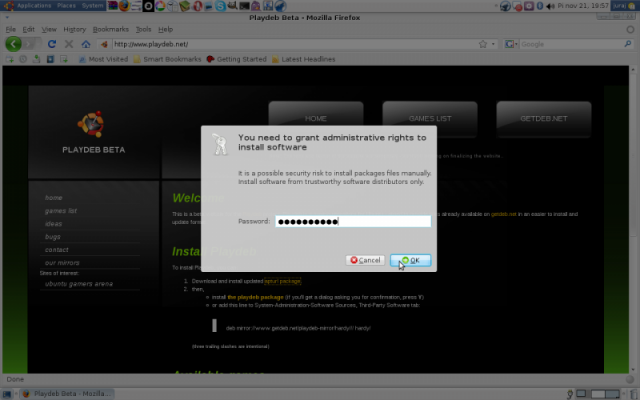Click OK in the admin rights dialog
Viewport: 640px width, 400px height.
tap(411, 260)
